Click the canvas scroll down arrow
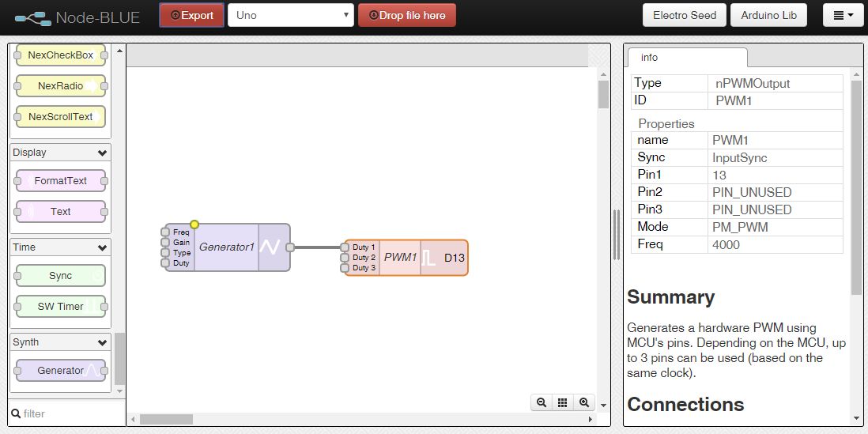 [x=603, y=406]
